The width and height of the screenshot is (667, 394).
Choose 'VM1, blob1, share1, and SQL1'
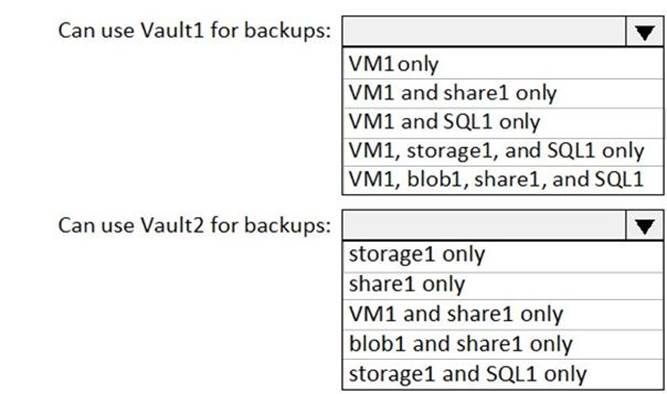coord(502,180)
